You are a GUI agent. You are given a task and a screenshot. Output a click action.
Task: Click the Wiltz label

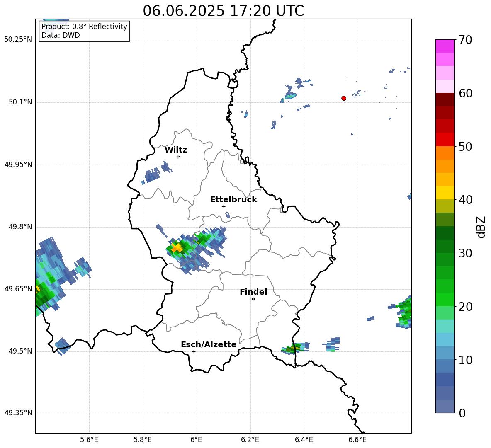click(176, 150)
